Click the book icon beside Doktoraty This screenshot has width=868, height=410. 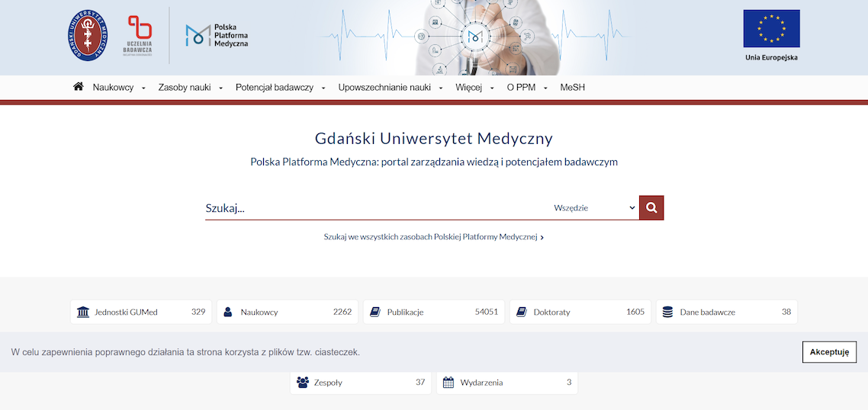521,312
